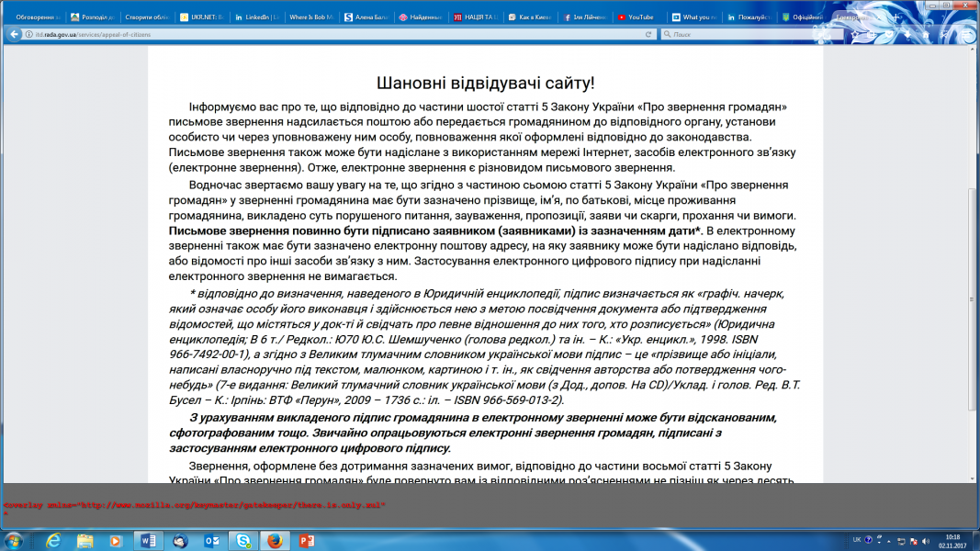
Task: Open a new tab with the plus icon
Action: (x=896, y=17)
